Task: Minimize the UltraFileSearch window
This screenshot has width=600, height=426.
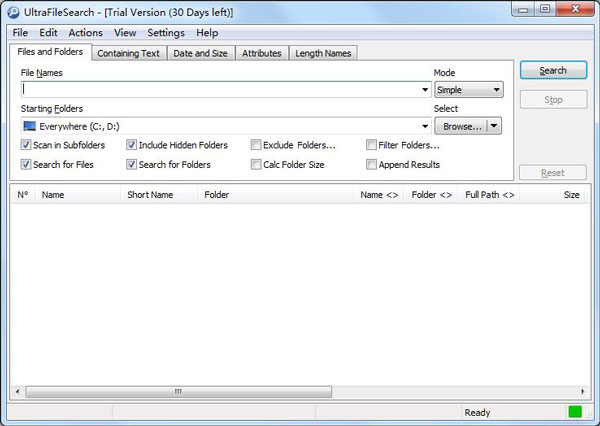Action: click(x=523, y=10)
